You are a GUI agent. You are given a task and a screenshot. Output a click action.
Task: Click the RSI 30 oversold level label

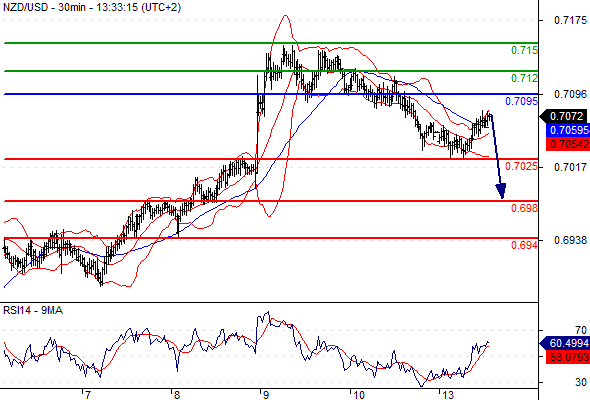(581, 382)
